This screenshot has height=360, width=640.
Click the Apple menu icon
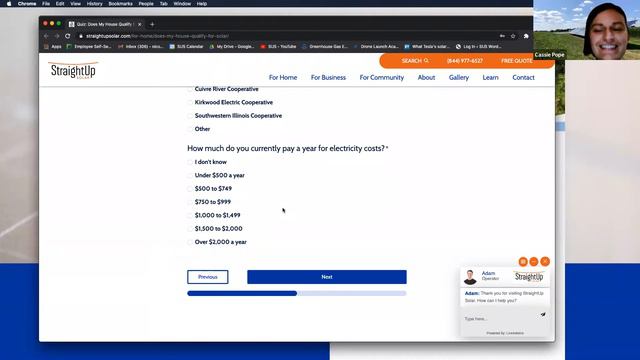point(9,4)
